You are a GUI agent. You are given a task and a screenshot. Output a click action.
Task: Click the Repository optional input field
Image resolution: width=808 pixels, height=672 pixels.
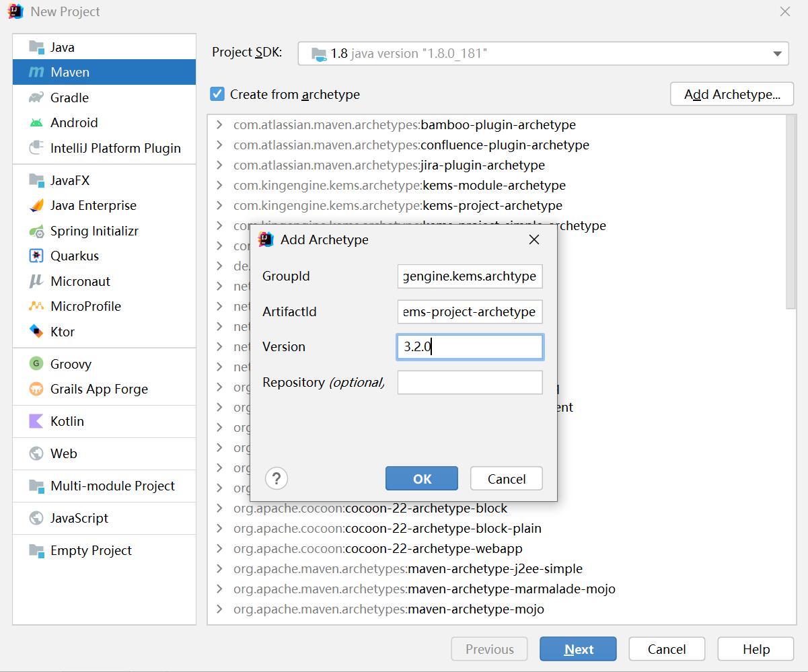[470, 382]
